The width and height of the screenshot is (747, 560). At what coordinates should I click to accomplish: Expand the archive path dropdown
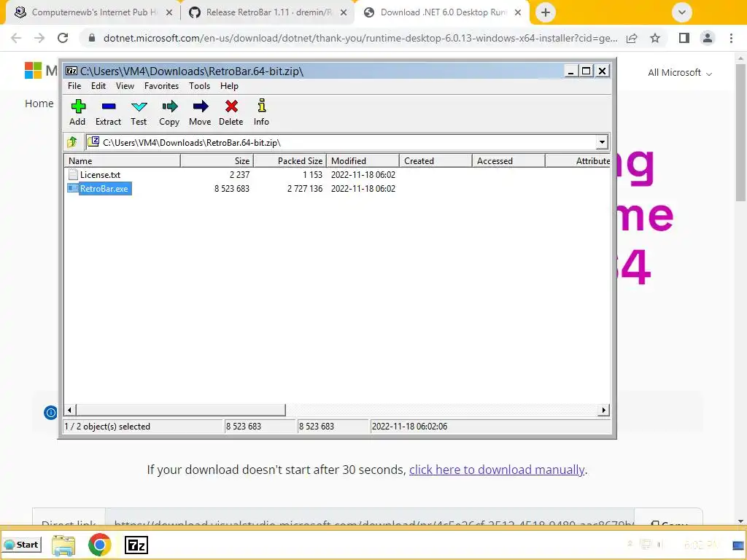602,142
